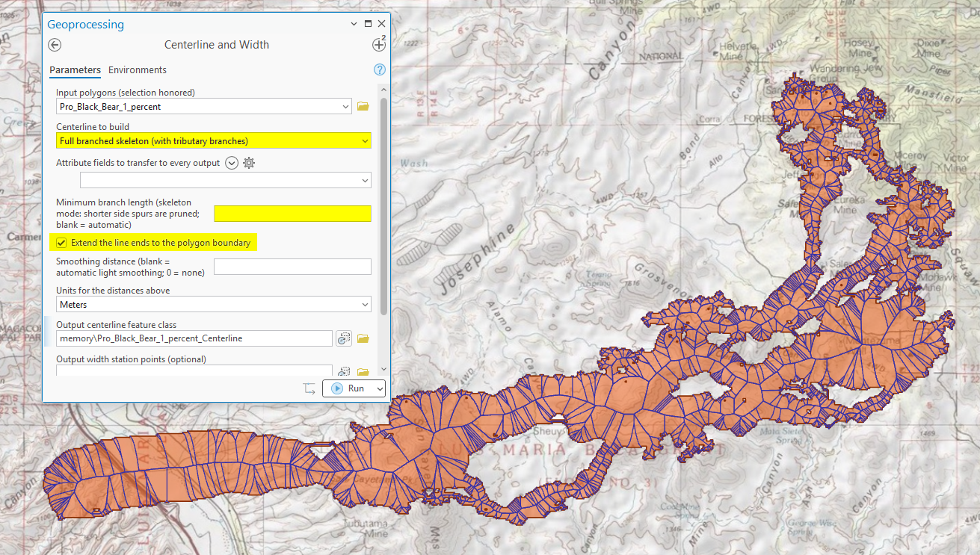980x555 pixels.
Task: Run the Centerline and Width tool
Action: pos(349,388)
